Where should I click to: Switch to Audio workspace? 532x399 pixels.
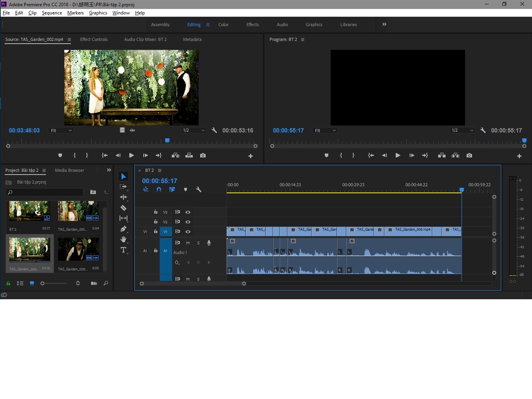click(x=282, y=25)
